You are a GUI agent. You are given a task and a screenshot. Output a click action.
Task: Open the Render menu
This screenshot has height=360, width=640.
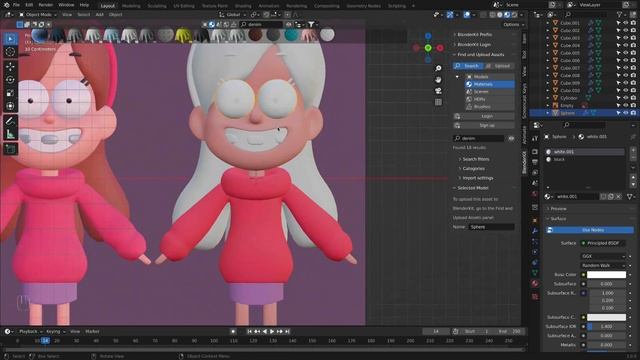[x=46, y=5]
